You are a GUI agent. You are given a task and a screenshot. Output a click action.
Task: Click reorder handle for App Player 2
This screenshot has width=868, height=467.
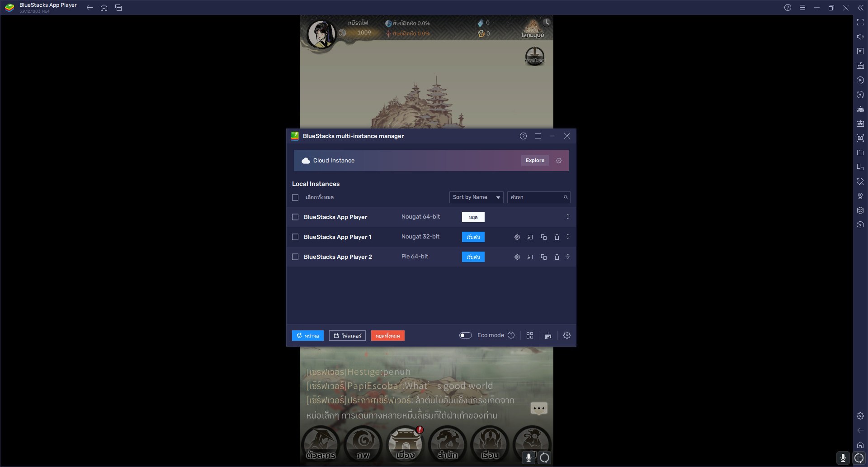[568, 257]
